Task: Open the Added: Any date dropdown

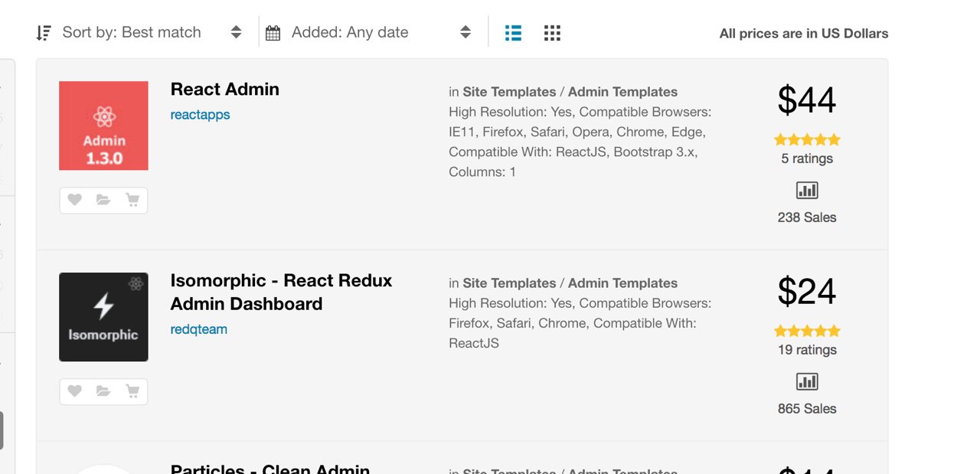Action: tap(368, 32)
